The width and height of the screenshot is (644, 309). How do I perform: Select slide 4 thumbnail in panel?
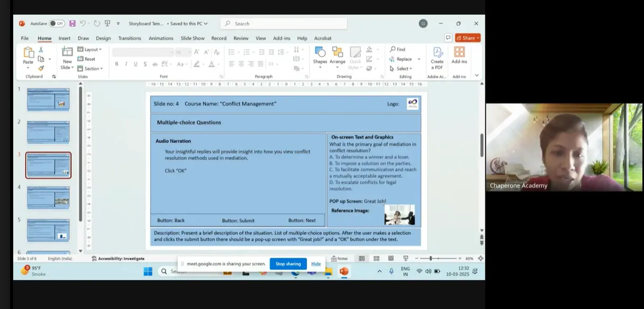click(x=48, y=197)
